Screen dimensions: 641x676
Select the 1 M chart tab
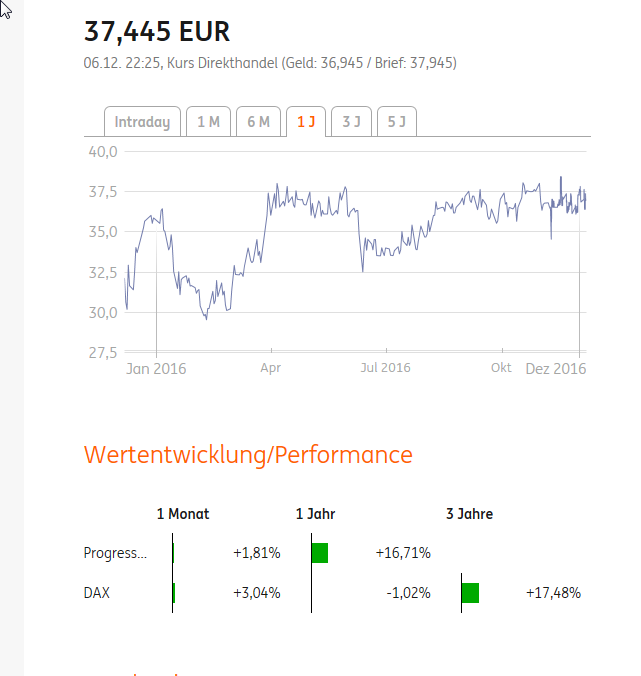tap(208, 122)
